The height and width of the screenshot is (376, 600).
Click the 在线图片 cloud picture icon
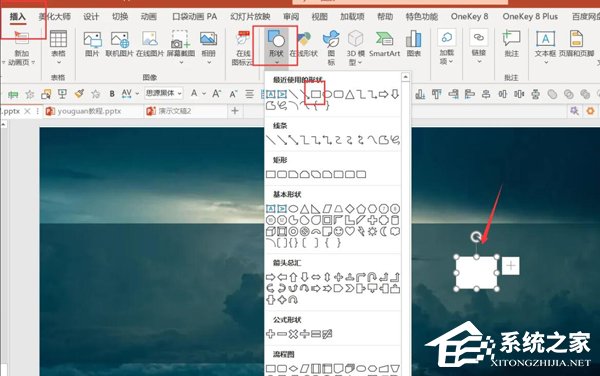150,40
